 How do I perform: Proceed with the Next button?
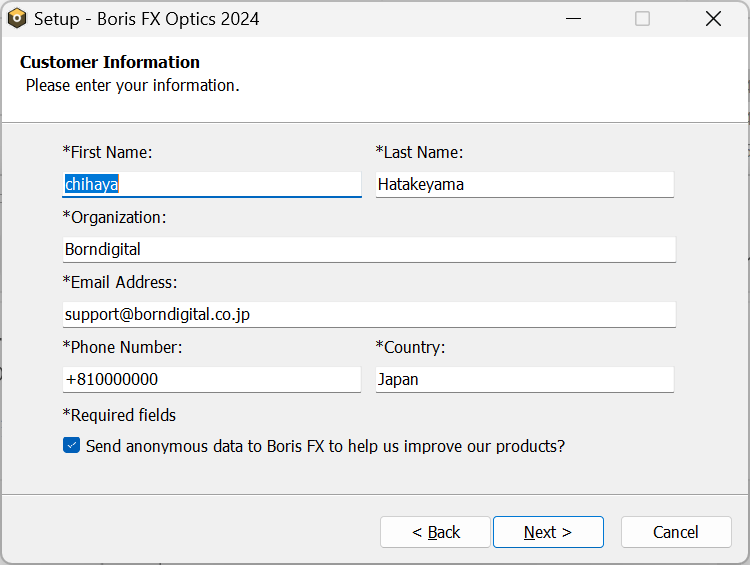(548, 532)
